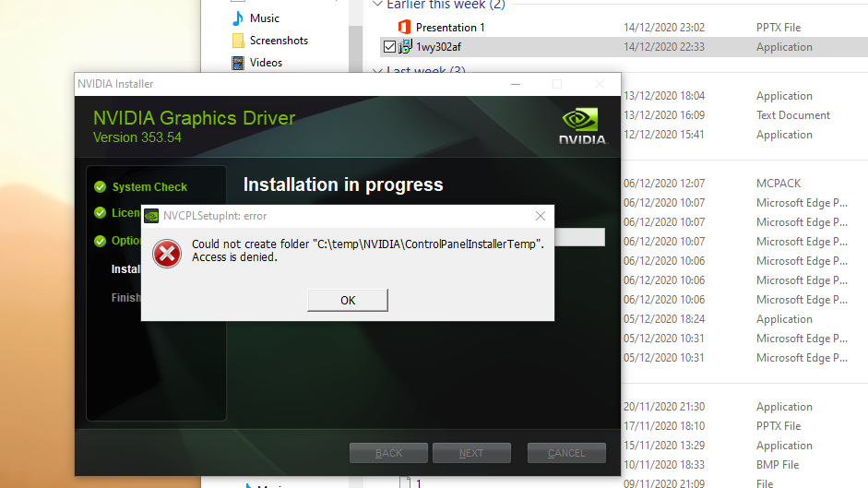Screen dimensions: 868x488
Task: Open the Music folder in File Explorer
Action: (265, 18)
